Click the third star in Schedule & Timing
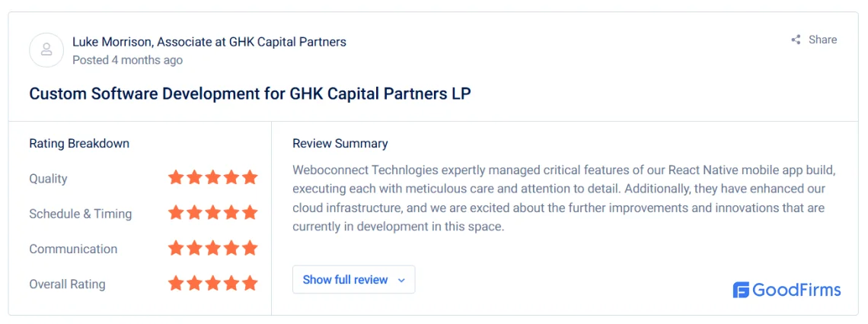868x324 pixels. [213, 213]
